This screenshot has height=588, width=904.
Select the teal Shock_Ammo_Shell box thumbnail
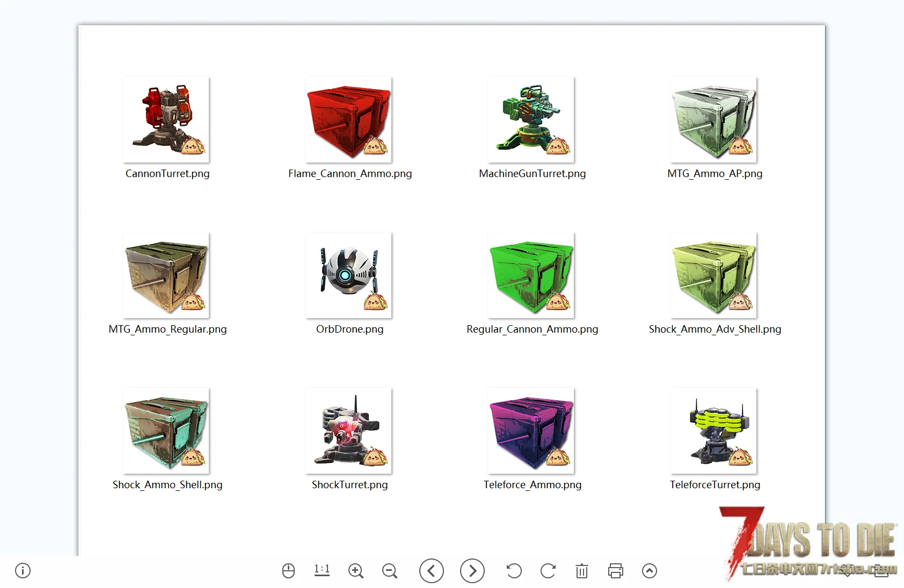(x=166, y=431)
